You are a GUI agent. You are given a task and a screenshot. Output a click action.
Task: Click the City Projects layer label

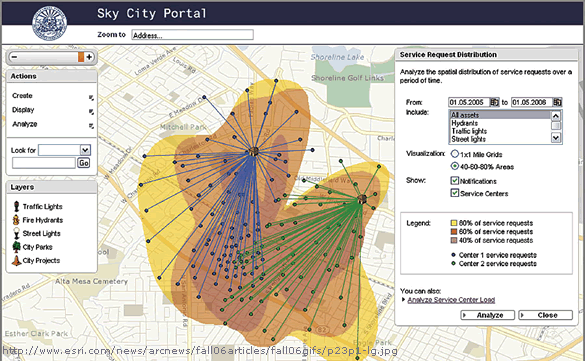[41, 261]
